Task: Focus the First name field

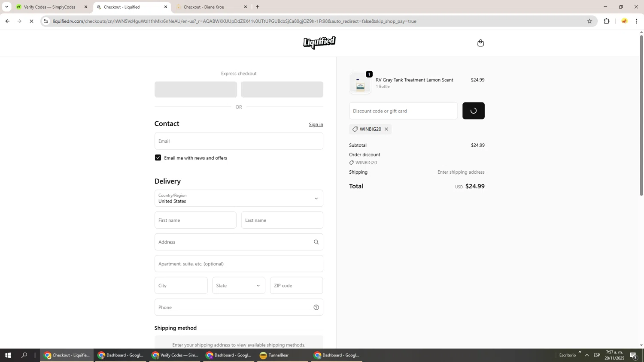Action: [x=195, y=220]
